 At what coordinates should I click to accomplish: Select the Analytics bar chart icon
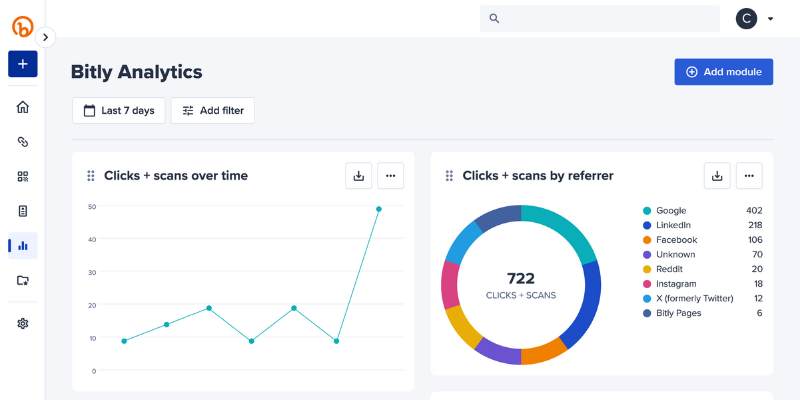click(22, 246)
